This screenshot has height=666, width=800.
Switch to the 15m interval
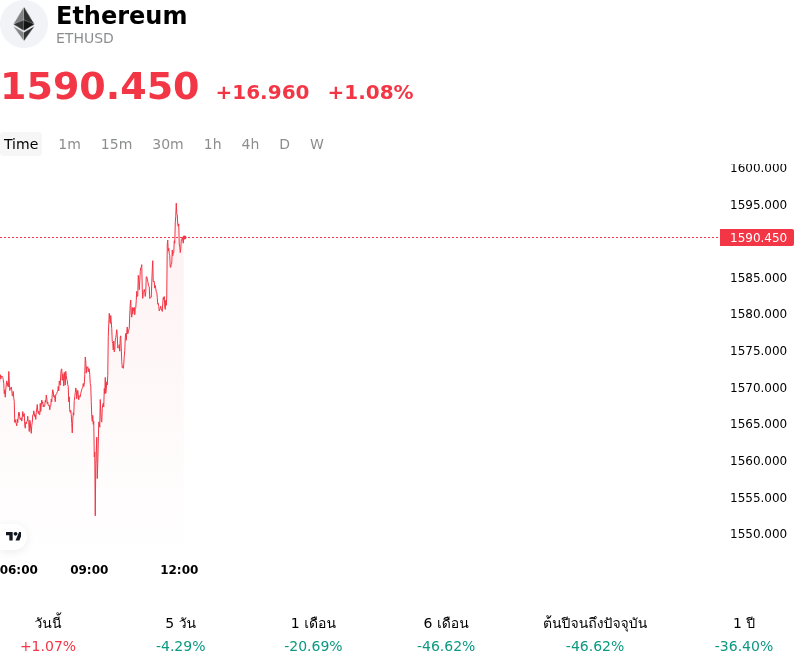click(116, 144)
